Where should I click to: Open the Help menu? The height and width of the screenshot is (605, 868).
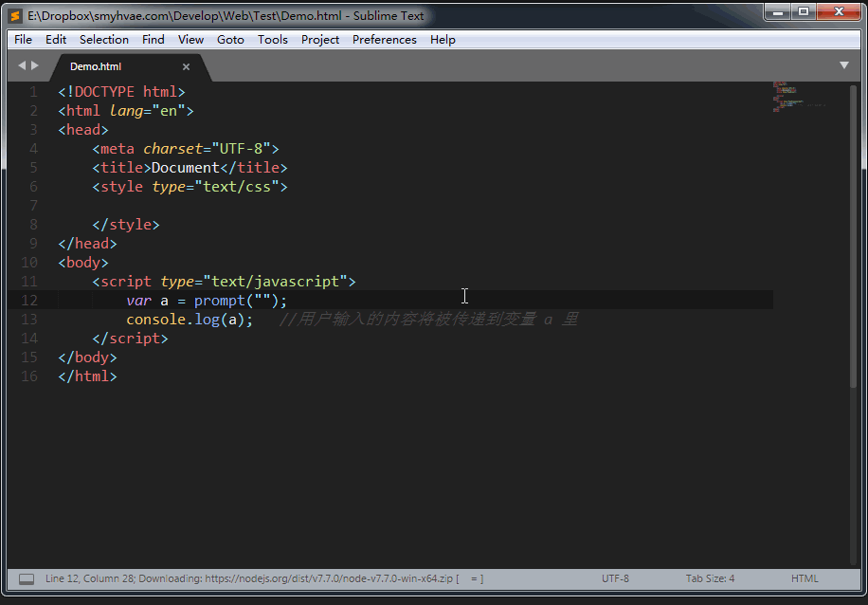click(443, 39)
